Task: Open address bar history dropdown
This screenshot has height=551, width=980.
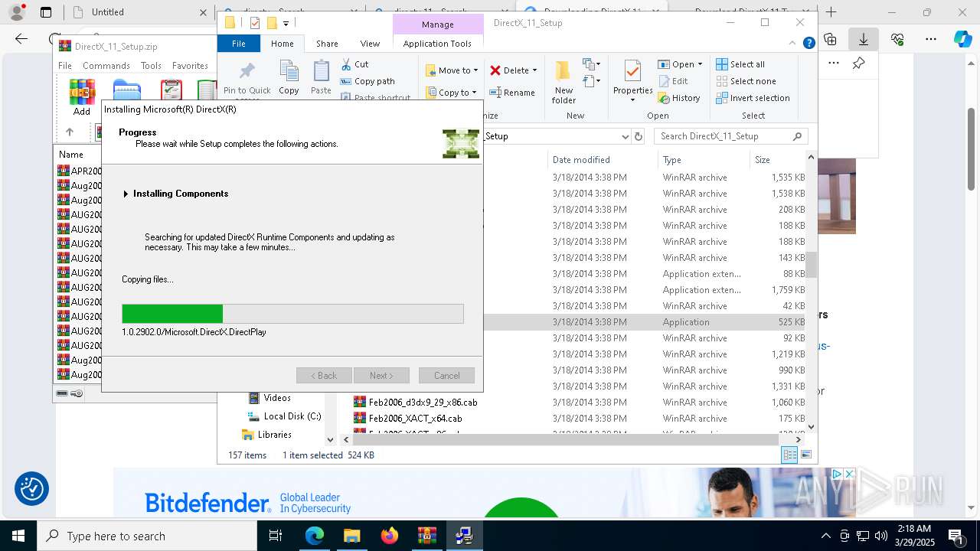Action: (x=625, y=136)
